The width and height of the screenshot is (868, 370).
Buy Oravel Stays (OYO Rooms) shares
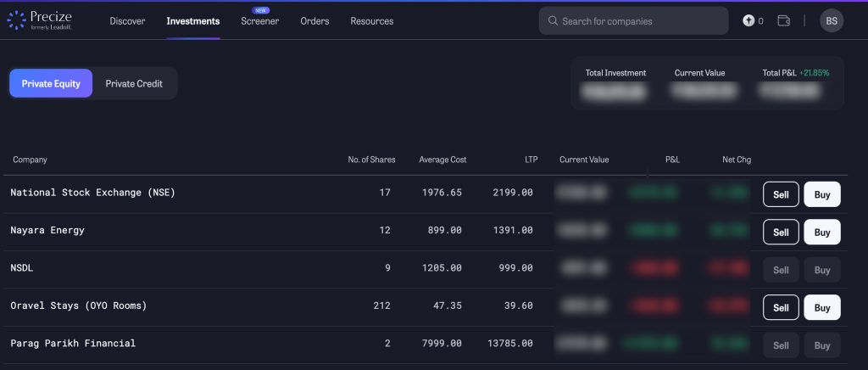822,307
